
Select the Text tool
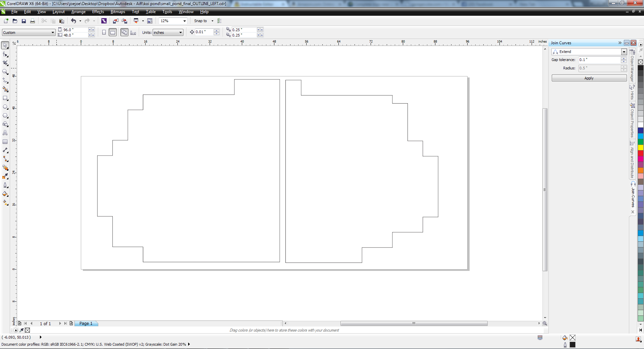click(x=5, y=133)
